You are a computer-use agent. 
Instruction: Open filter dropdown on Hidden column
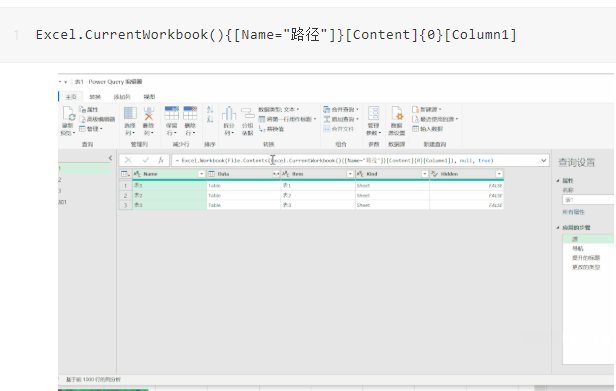pos(499,174)
